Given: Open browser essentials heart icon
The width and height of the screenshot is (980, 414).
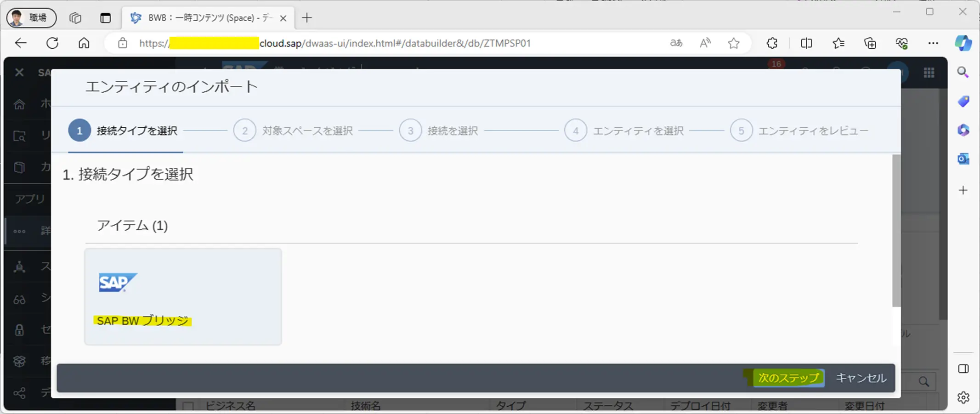Looking at the screenshot, I should 901,43.
